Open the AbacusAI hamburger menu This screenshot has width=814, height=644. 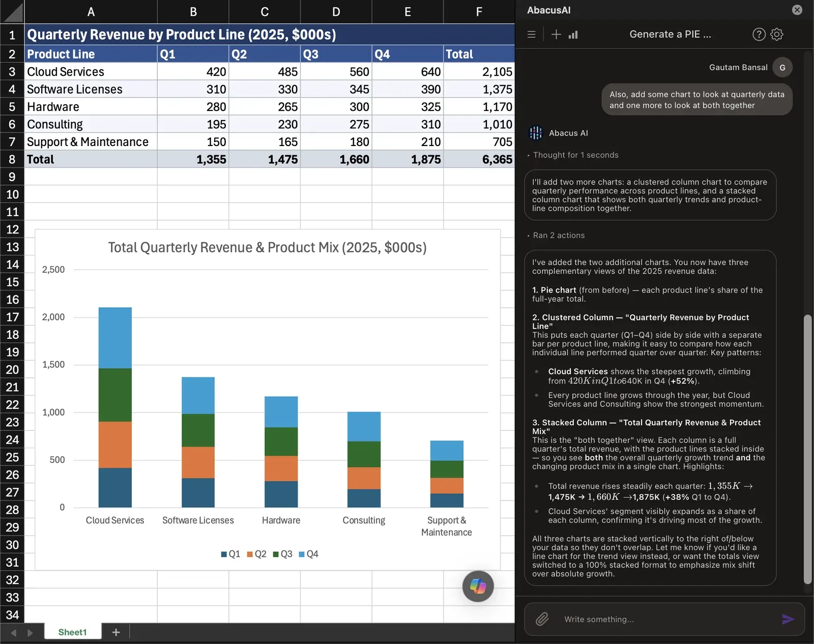point(531,35)
